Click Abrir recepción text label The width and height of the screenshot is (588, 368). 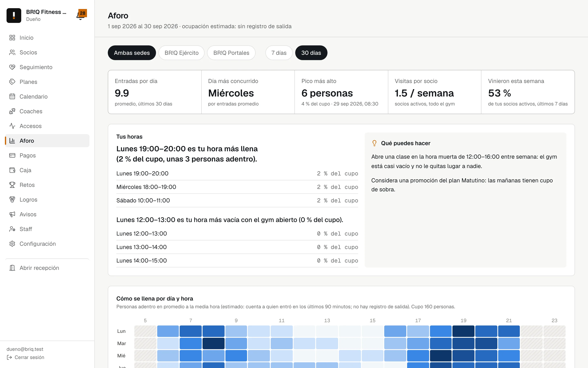coord(39,268)
